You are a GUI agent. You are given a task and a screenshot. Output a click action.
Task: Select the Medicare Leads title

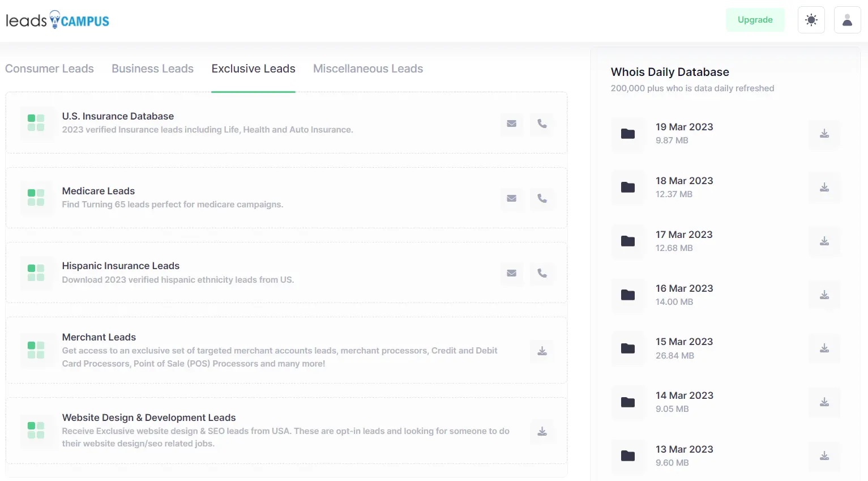pos(99,191)
